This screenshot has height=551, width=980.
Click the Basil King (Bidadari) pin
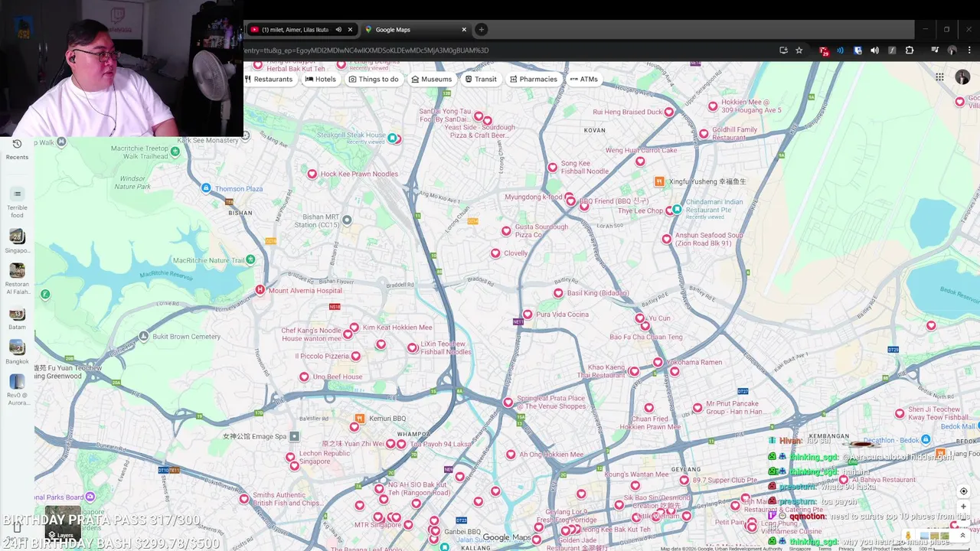pyautogui.click(x=558, y=293)
